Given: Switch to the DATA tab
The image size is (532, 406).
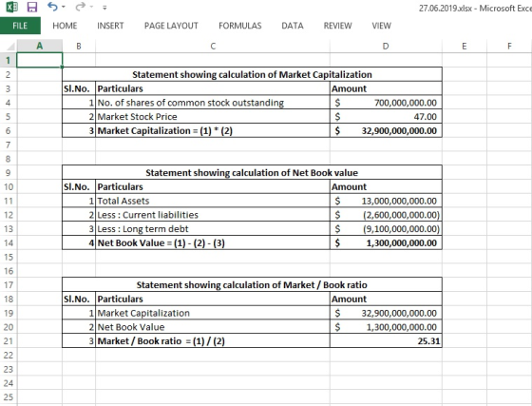Looking at the screenshot, I should pyautogui.click(x=293, y=26).
